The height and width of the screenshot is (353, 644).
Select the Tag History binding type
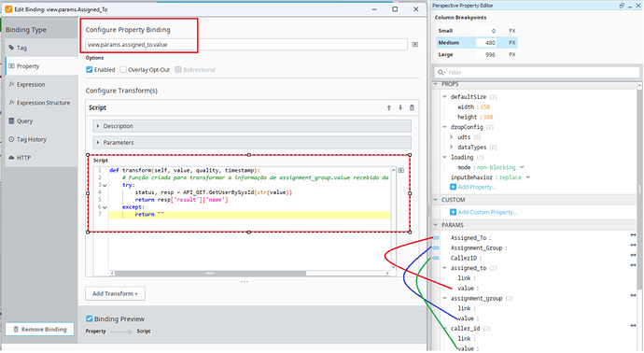41,139
